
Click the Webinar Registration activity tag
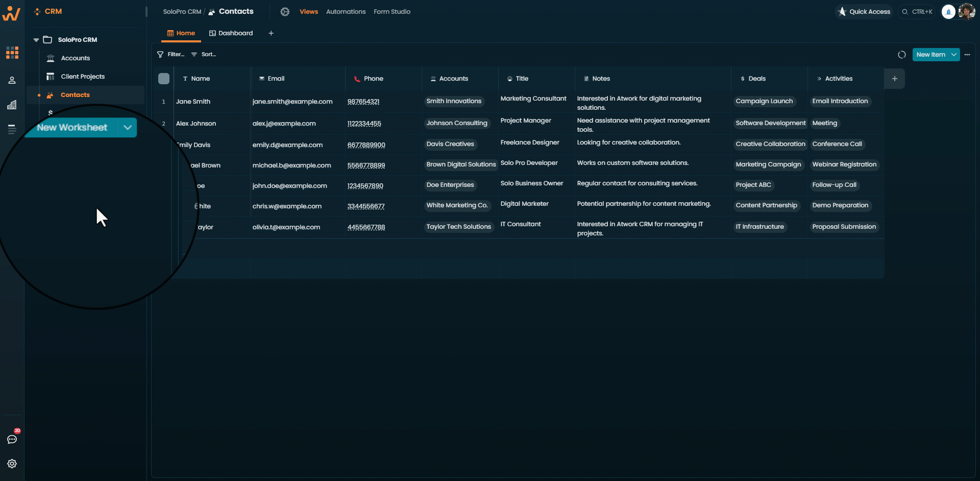[844, 164]
